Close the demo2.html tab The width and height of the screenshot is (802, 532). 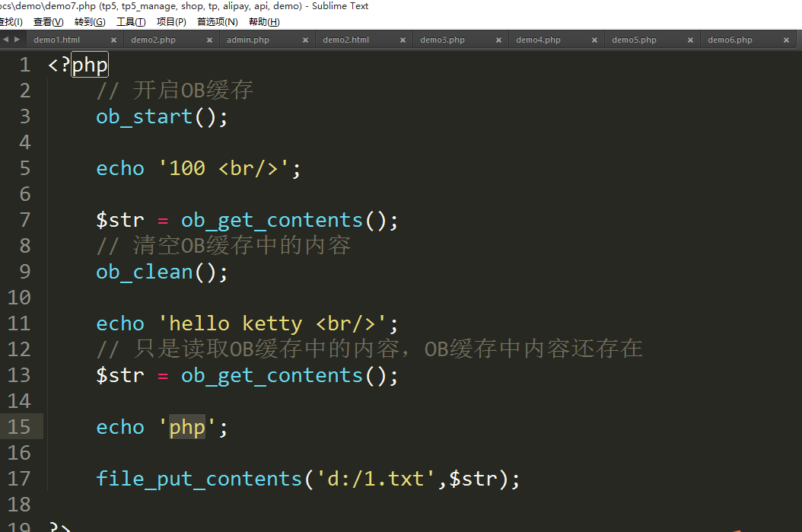402,40
